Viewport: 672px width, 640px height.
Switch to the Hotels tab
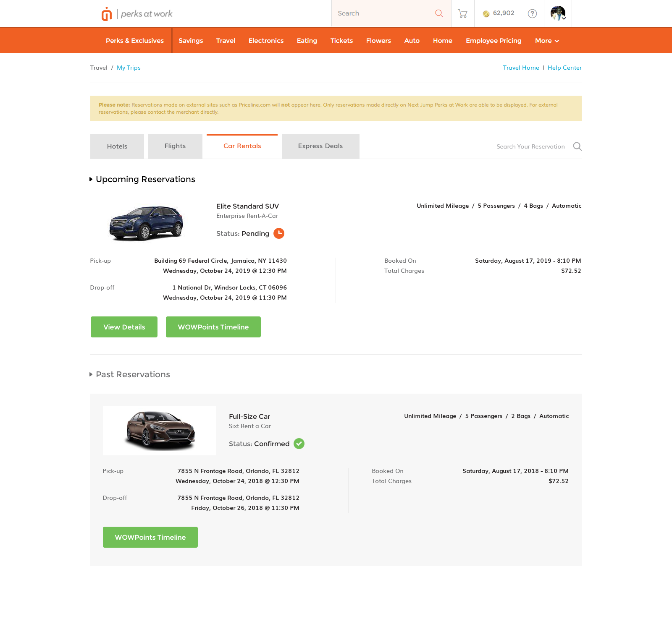(117, 146)
